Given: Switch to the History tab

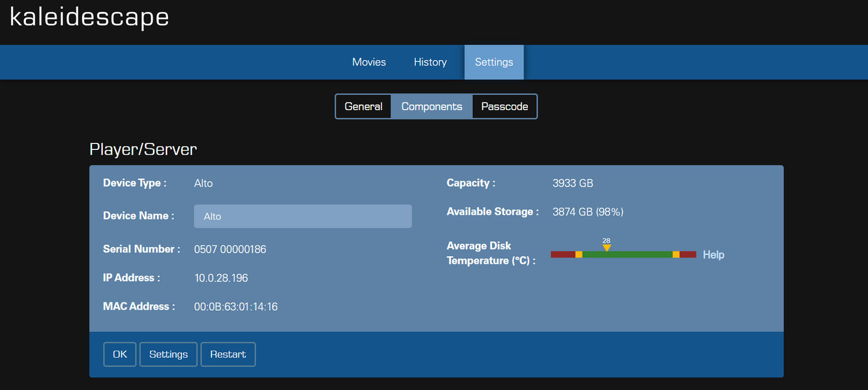Looking at the screenshot, I should click(x=430, y=62).
